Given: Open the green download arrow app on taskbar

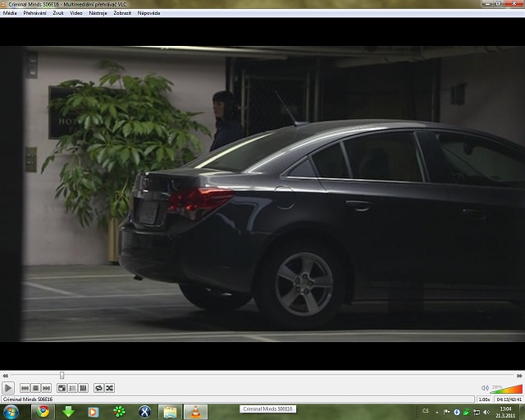Looking at the screenshot, I should coord(68,412).
